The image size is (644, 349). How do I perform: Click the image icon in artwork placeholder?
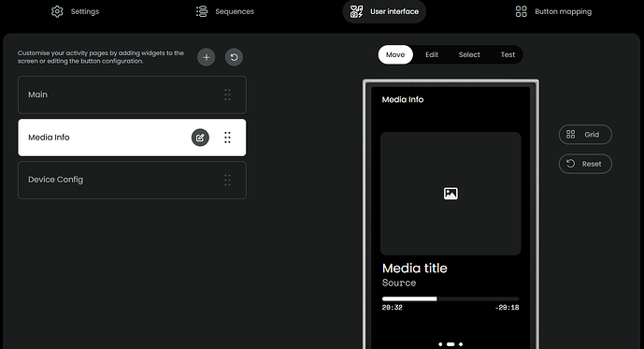point(451,193)
